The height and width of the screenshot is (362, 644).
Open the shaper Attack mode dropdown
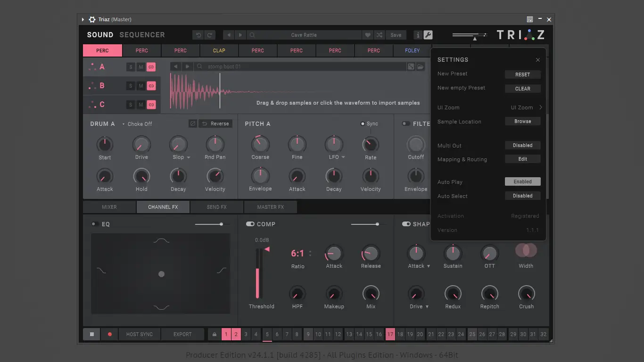[429, 266]
